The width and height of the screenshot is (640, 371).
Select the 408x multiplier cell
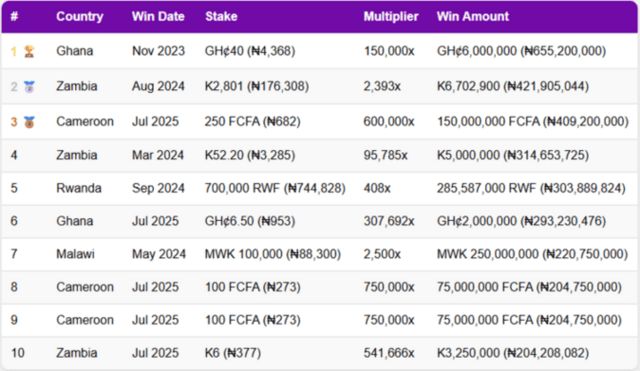coord(377,188)
